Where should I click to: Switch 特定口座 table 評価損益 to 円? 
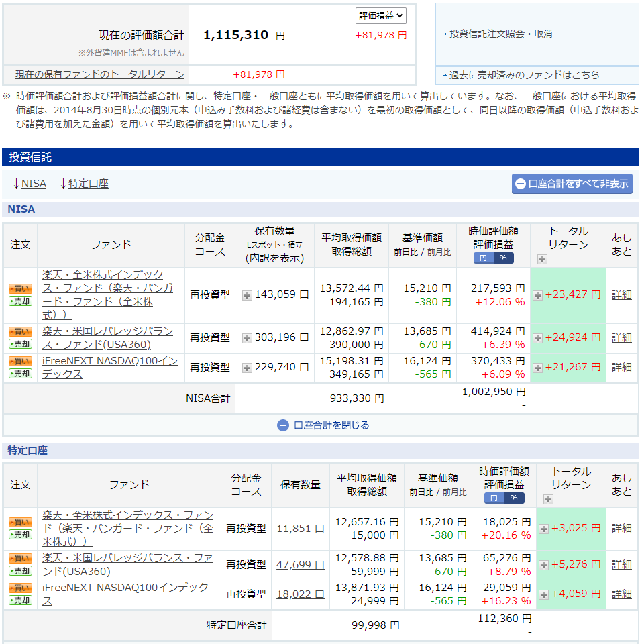point(494,498)
